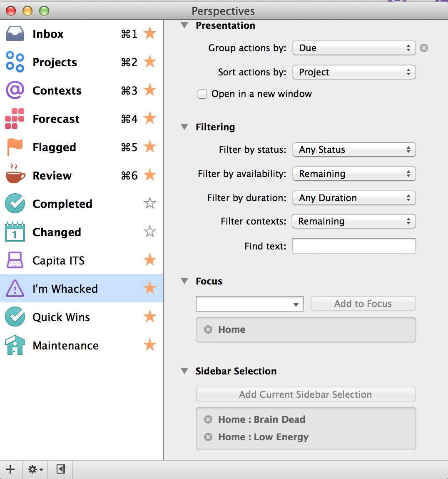Screen dimensions: 448x479
Task: Toggle favorite star for Quick Wins
Action: [x=150, y=317]
